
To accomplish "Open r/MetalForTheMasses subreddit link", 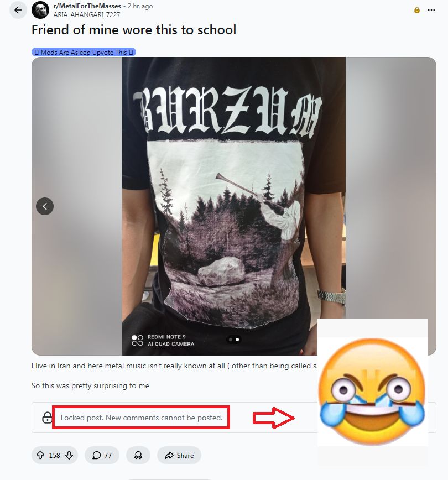I will coord(87,6).
